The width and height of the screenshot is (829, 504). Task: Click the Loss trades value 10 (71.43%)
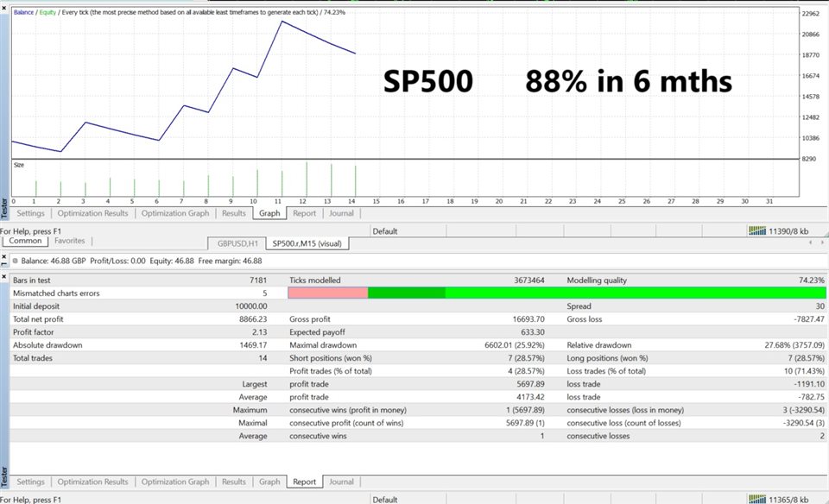(x=805, y=371)
